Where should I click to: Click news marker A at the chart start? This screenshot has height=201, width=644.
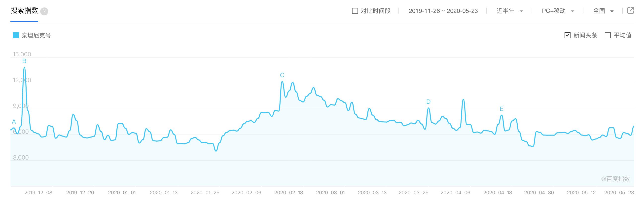click(x=13, y=122)
